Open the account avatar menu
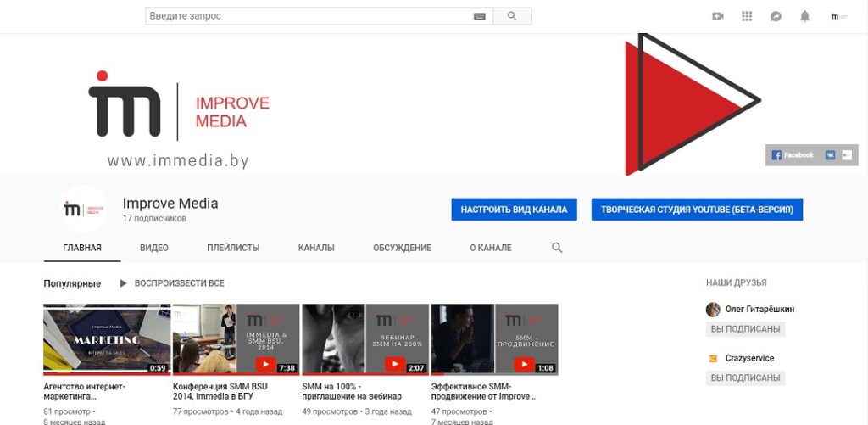This screenshot has height=425, width=868. pos(838,16)
